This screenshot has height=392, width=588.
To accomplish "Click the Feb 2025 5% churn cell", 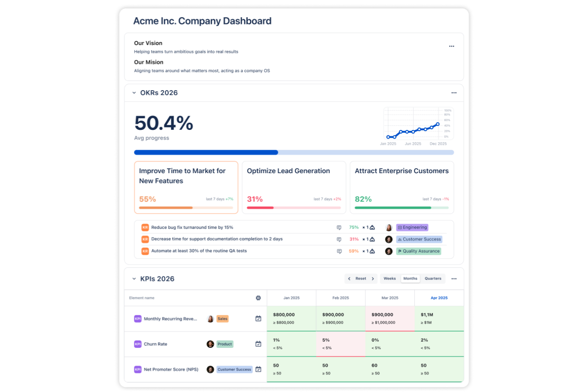I will (340, 344).
